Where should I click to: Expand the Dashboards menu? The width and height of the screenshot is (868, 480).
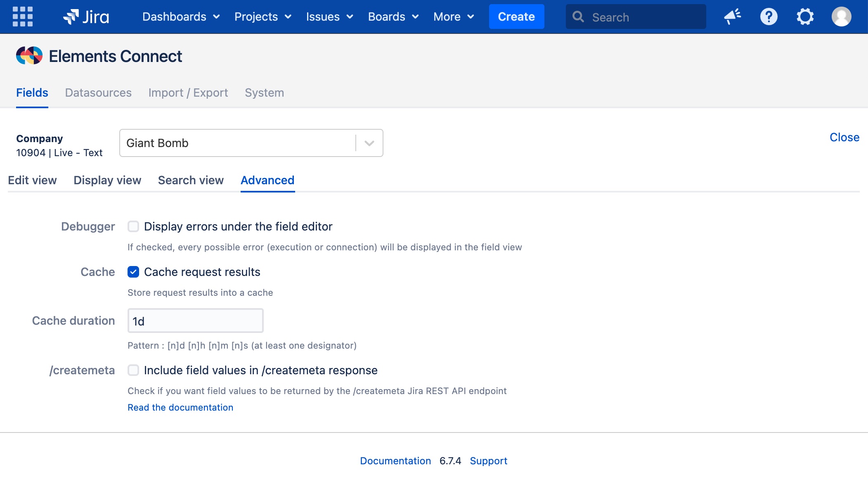coord(181,17)
